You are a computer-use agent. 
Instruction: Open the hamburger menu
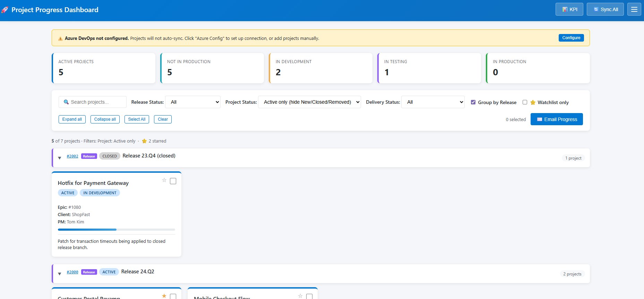tap(634, 9)
